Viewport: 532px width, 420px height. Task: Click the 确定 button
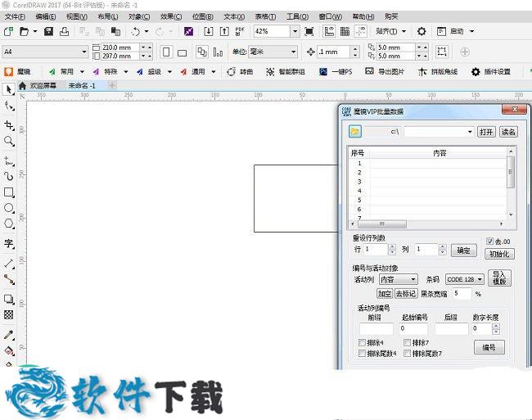[464, 251]
